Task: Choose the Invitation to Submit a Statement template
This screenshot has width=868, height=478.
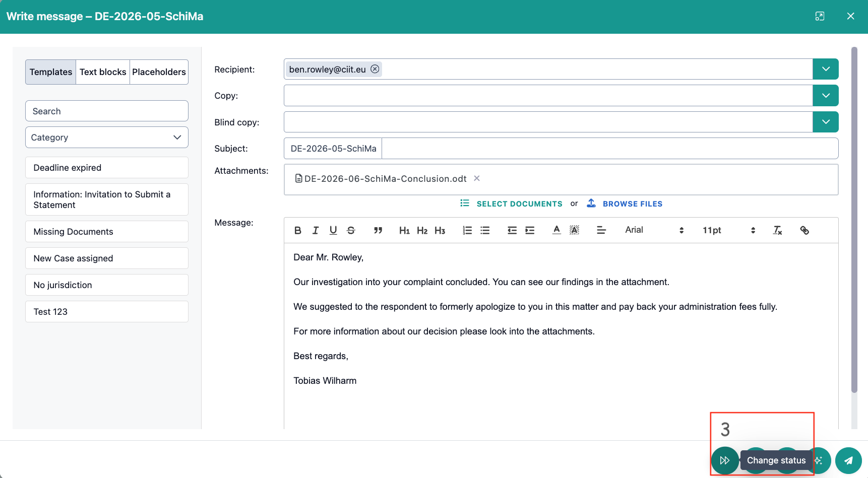Action: pos(107,199)
